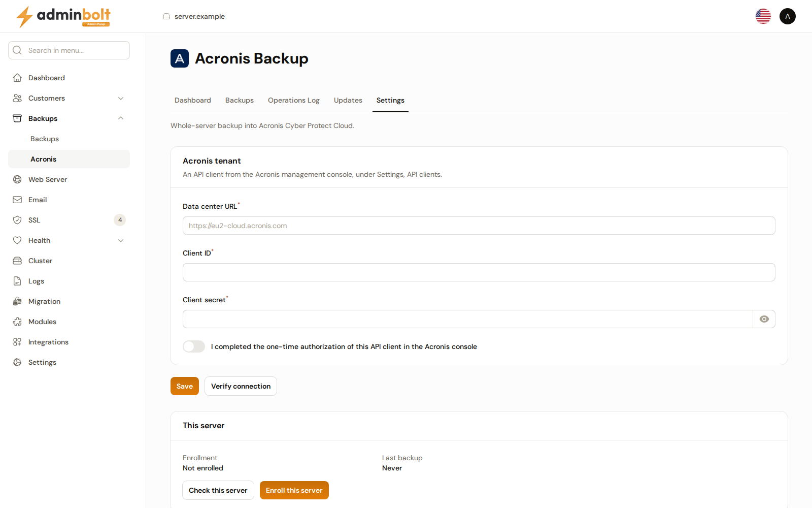Click the Email envelope icon

(17, 200)
